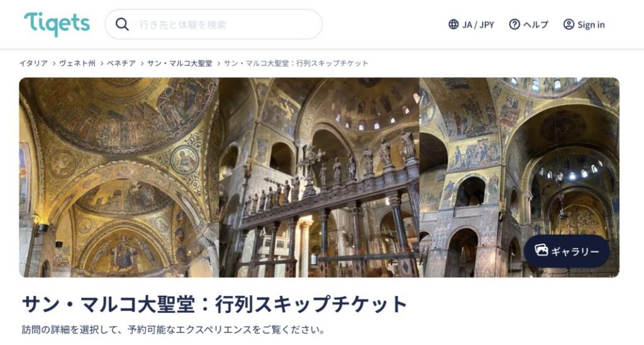Open the ヘルプ help link
644x345 pixels.
click(x=528, y=25)
